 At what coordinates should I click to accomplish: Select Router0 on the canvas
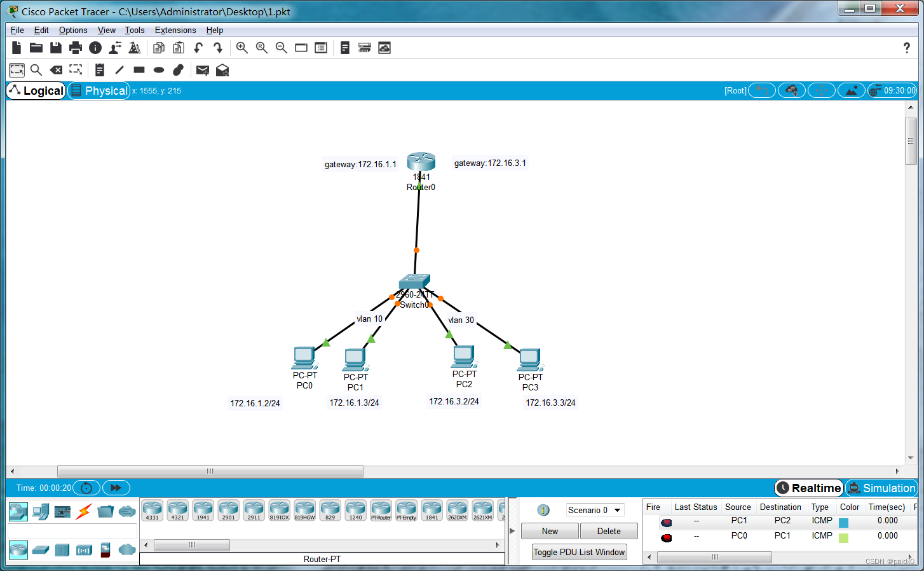click(x=421, y=162)
